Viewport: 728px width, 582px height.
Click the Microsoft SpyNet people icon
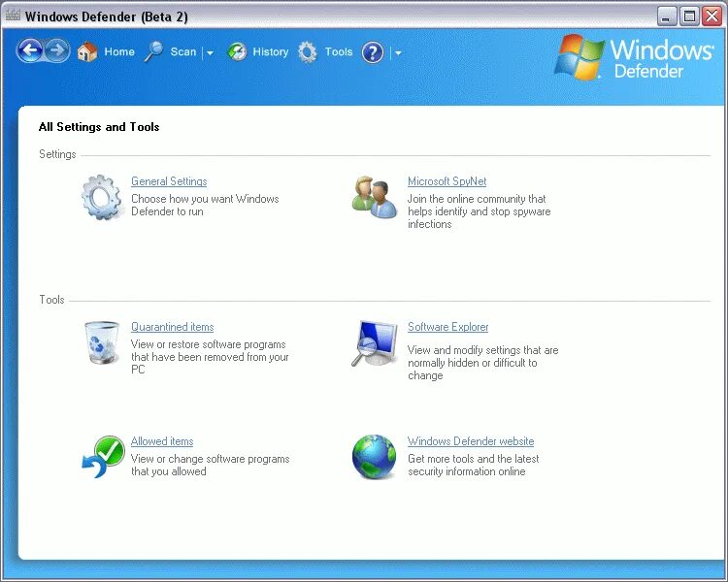(375, 197)
